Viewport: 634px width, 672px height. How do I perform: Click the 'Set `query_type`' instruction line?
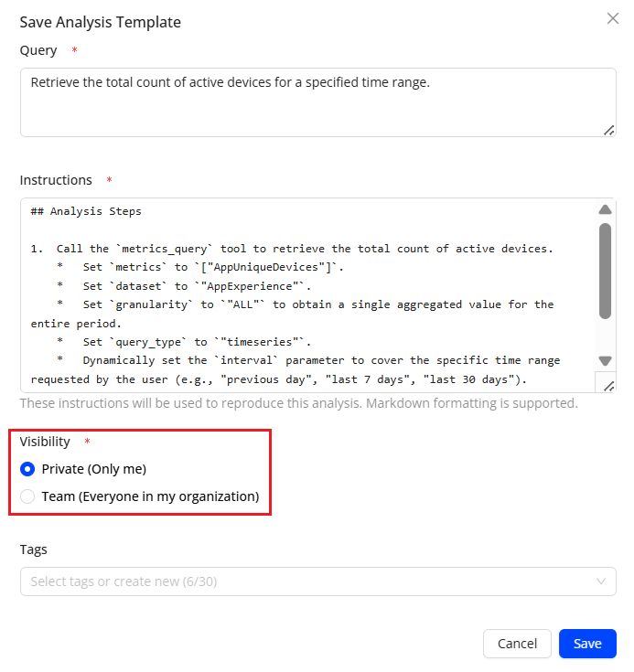(183, 342)
